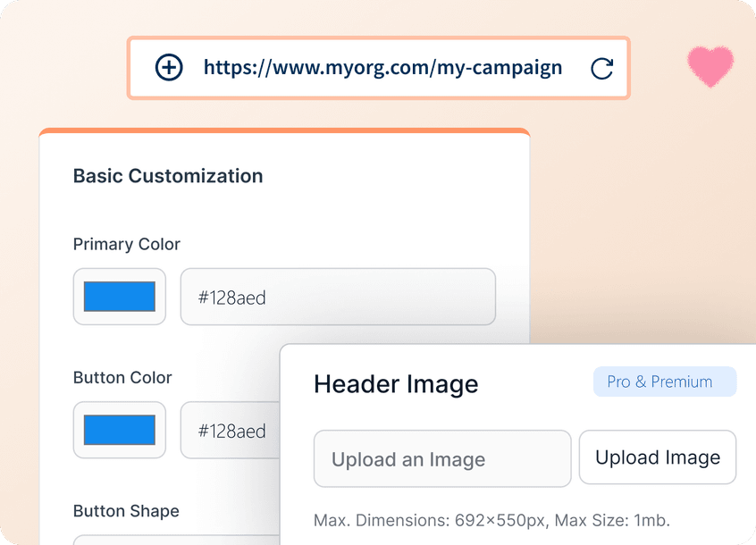
Task: Edit the Button Color hex field
Action: click(x=231, y=431)
